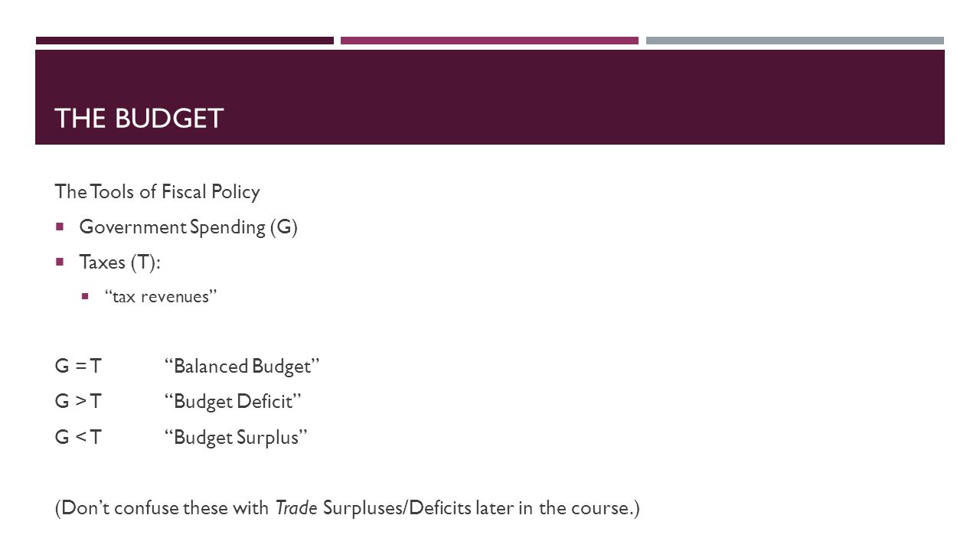
Task: Select the Taxes (T): bullet text
Action: 120,262
